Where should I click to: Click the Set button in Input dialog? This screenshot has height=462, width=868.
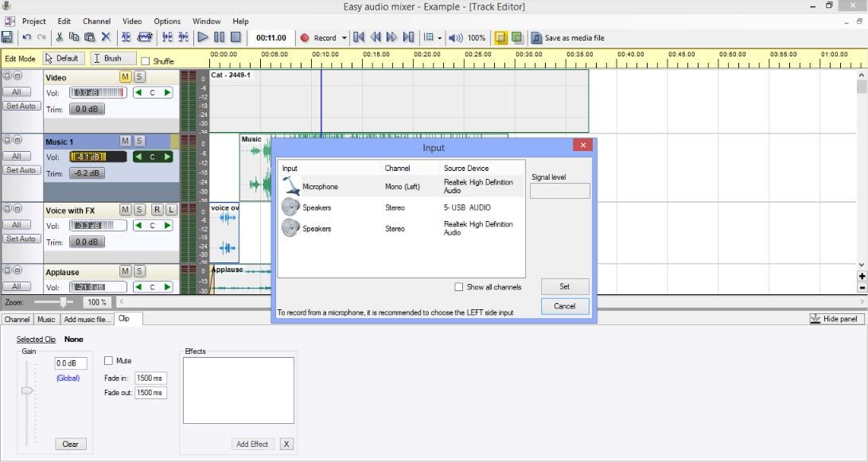coord(565,286)
